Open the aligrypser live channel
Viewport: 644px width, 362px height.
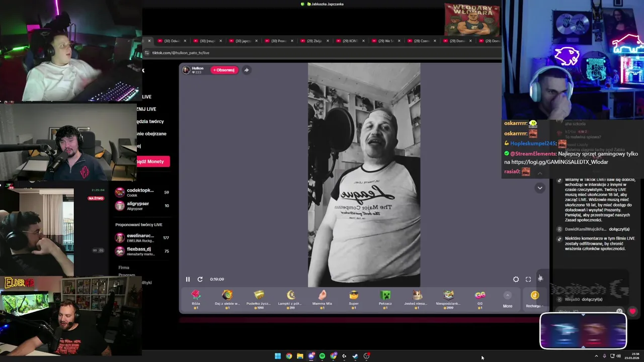tap(142, 206)
